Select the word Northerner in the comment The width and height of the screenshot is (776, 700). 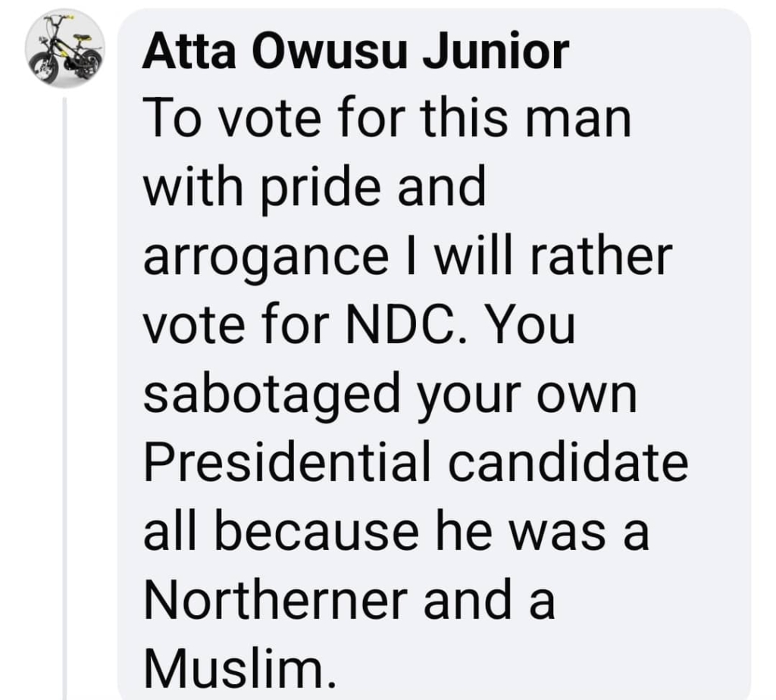(276, 601)
